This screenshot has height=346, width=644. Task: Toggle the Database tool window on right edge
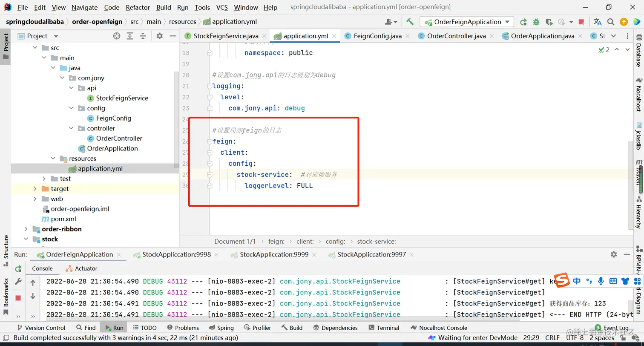(638, 50)
